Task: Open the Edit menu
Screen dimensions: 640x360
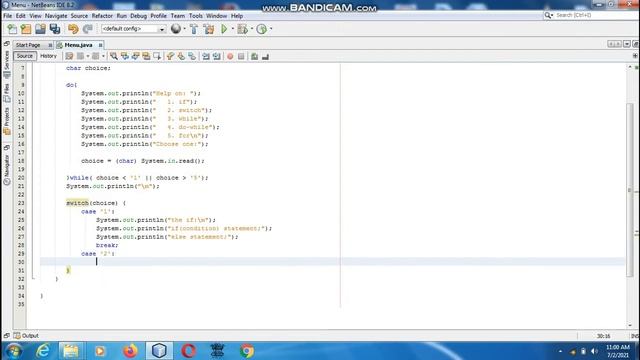Action: (x=20, y=16)
